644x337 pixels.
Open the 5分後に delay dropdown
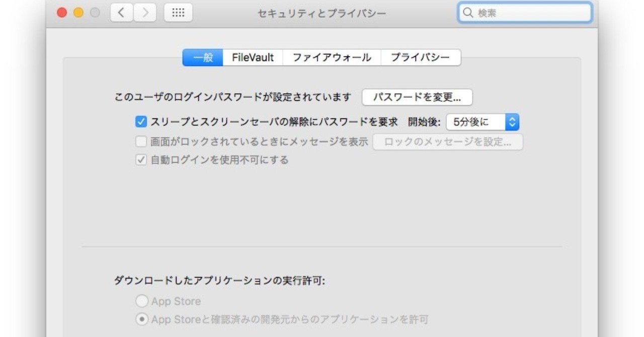(482, 121)
